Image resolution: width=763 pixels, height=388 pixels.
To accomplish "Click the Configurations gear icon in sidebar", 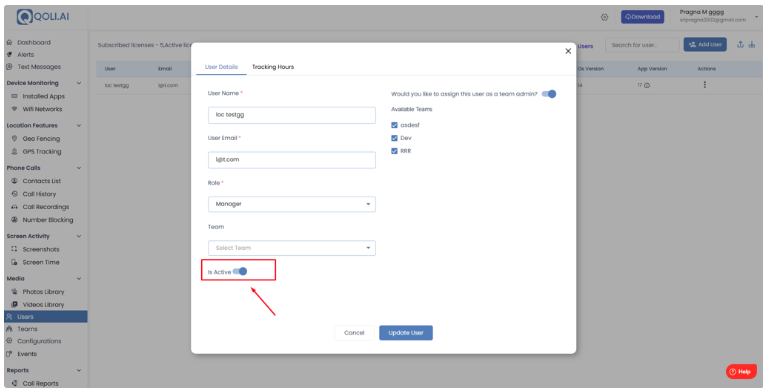I will (10, 341).
